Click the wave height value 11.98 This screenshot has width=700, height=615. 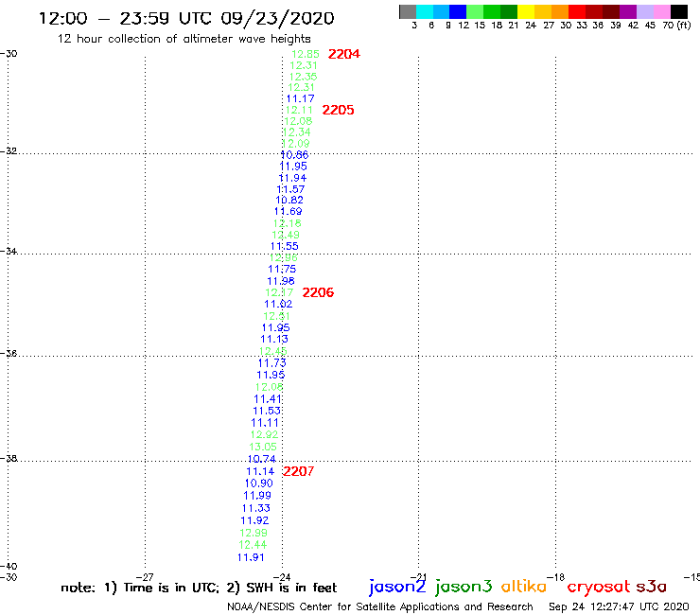point(281,281)
